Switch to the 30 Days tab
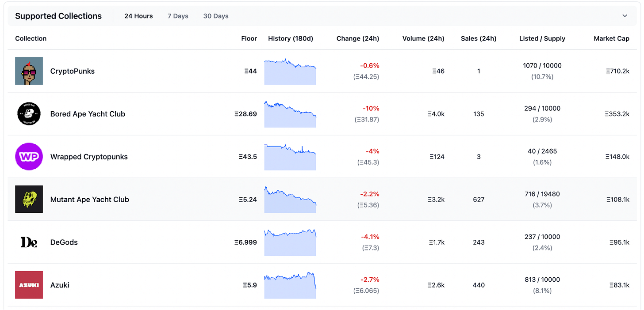Image resolution: width=644 pixels, height=310 pixels. (x=216, y=16)
